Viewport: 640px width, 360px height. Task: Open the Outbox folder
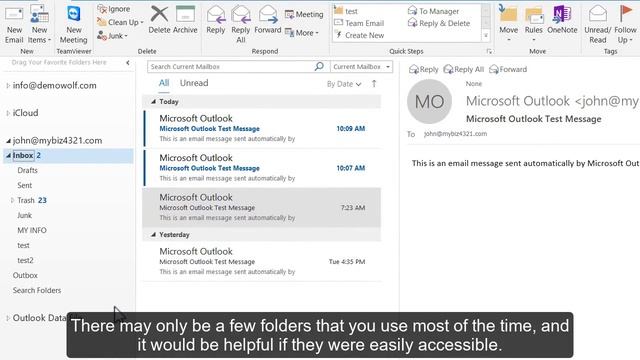25,275
